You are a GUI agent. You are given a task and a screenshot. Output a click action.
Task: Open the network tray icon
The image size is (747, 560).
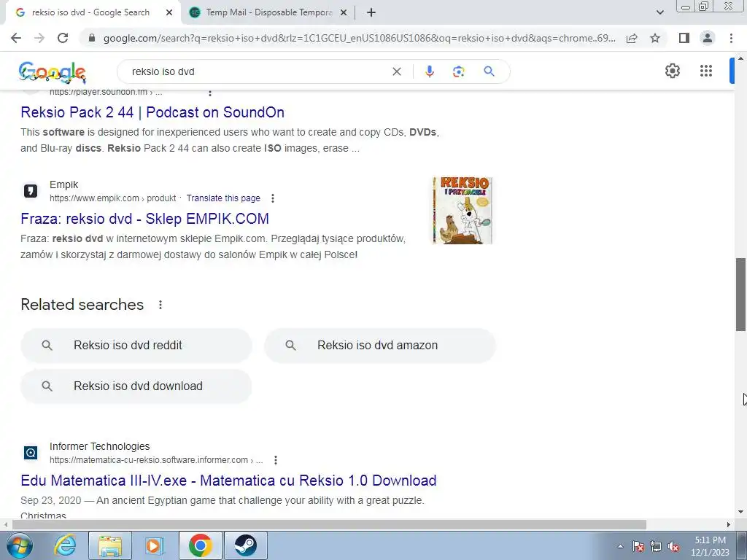click(656, 546)
